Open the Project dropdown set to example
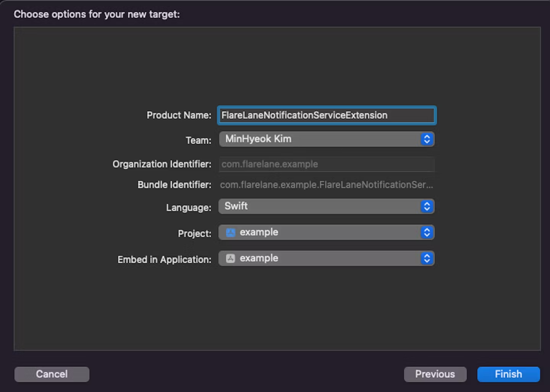This screenshot has width=550, height=392. [320, 232]
